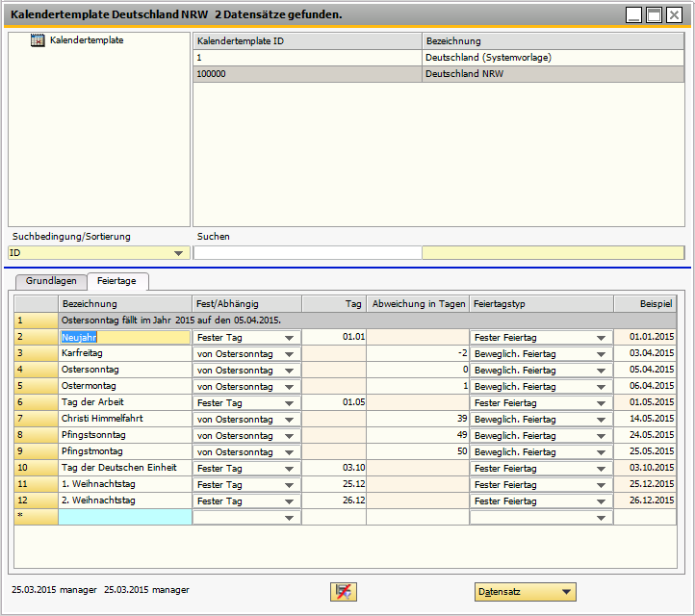
Task: Switch to the Grundlagen tab
Action: (52, 282)
